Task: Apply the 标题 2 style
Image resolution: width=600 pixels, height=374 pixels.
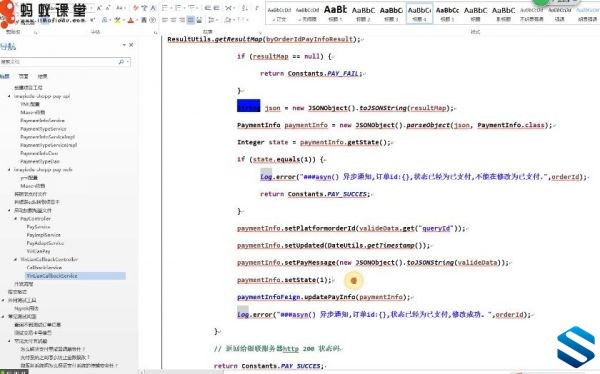Action: [363, 13]
